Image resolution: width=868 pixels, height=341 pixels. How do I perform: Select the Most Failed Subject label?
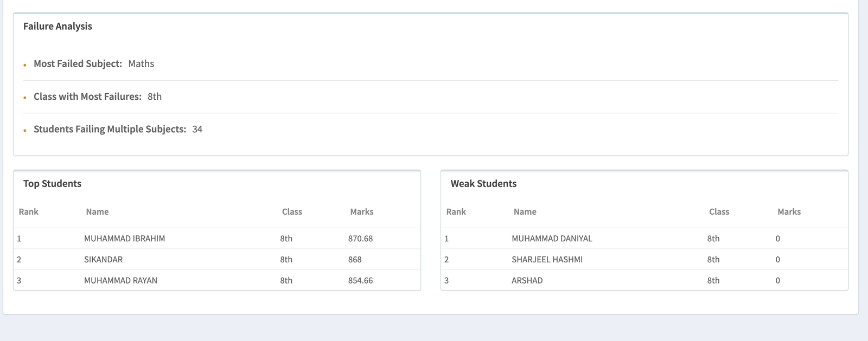coord(78,63)
